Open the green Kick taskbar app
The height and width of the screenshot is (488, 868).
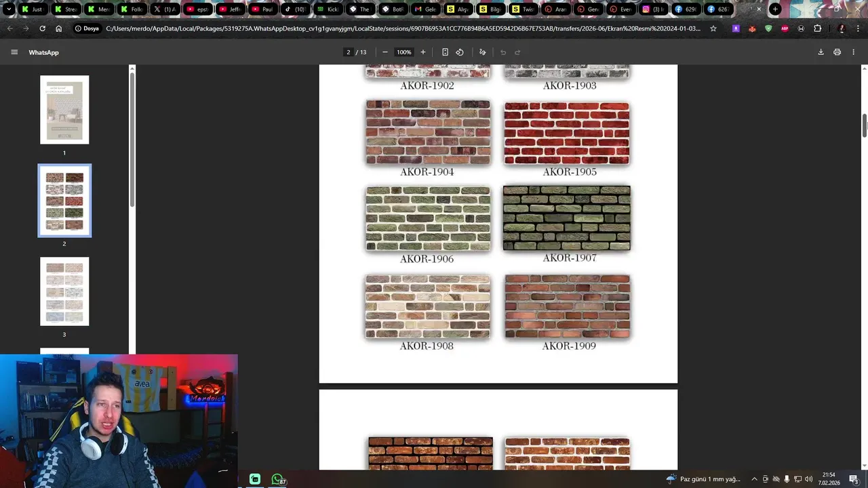click(255, 479)
